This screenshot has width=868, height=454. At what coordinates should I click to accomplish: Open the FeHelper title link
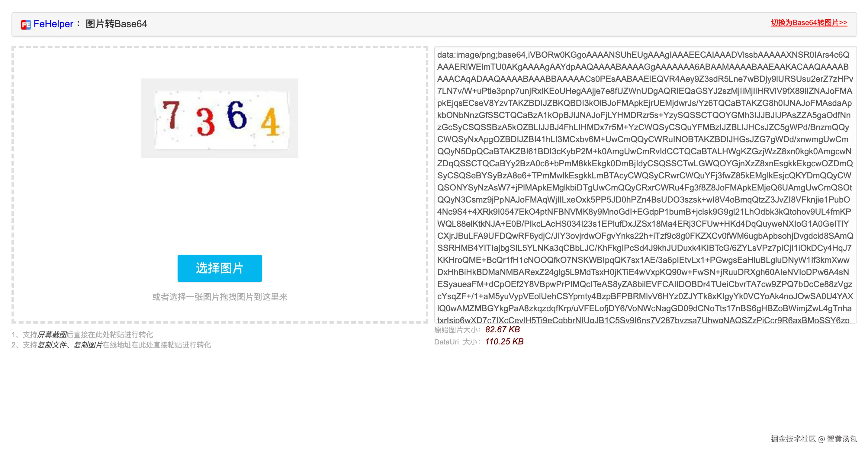(53, 24)
